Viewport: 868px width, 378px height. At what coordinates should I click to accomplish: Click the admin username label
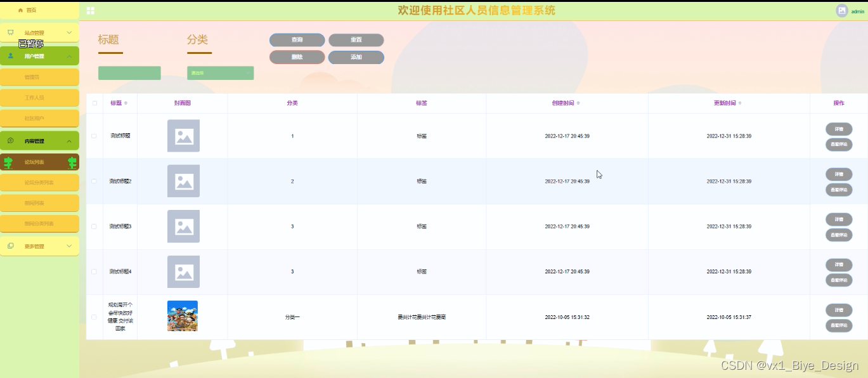click(857, 11)
